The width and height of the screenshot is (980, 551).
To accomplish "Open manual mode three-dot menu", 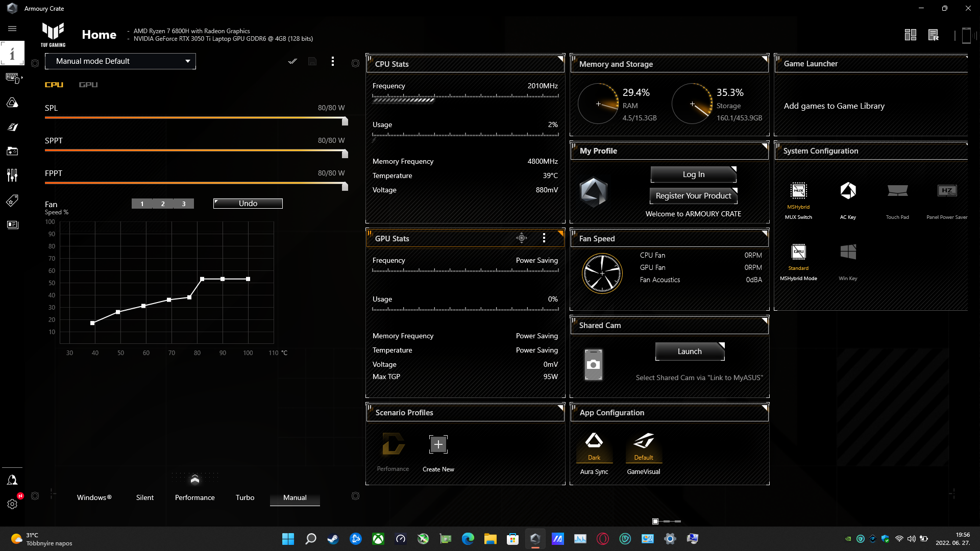I will 333,61.
